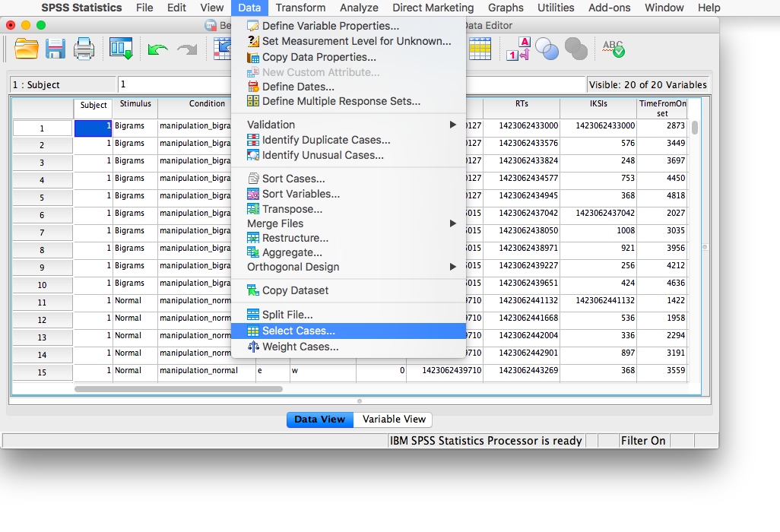The height and width of the screenshot is (532, 780).
Task: Print using the printer toolbar icon
Action: click(84, 49)
